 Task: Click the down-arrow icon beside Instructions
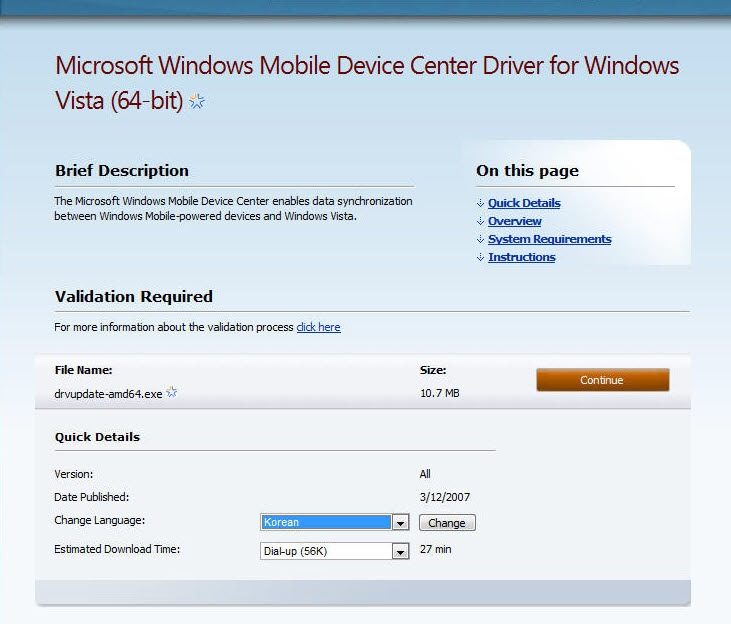480,257
